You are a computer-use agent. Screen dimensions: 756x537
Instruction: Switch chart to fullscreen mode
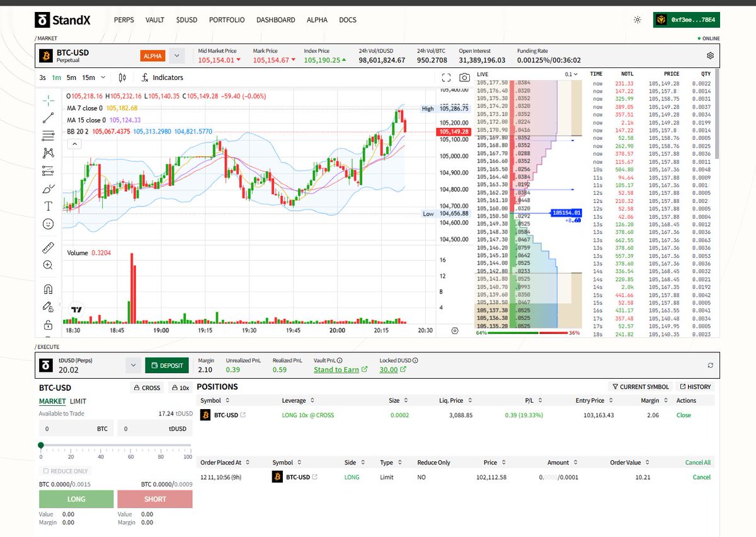pos(446,78)
